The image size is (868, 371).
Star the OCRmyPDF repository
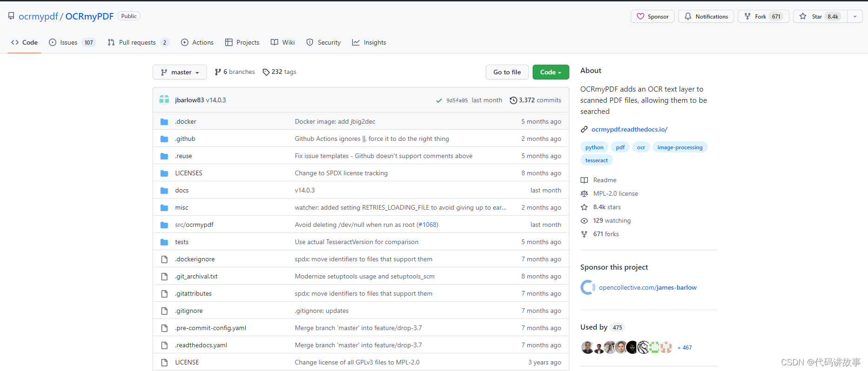820,16
